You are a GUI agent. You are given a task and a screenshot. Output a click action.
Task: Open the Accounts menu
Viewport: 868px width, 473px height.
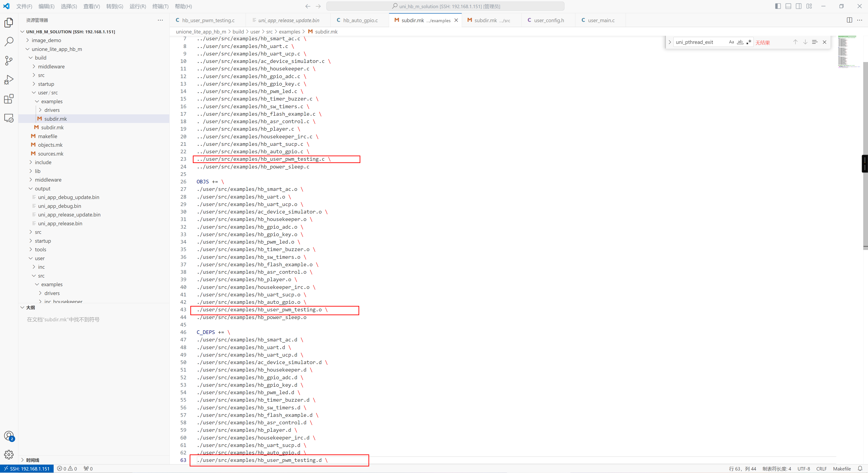pyautogui.click(x=9, y=436)
